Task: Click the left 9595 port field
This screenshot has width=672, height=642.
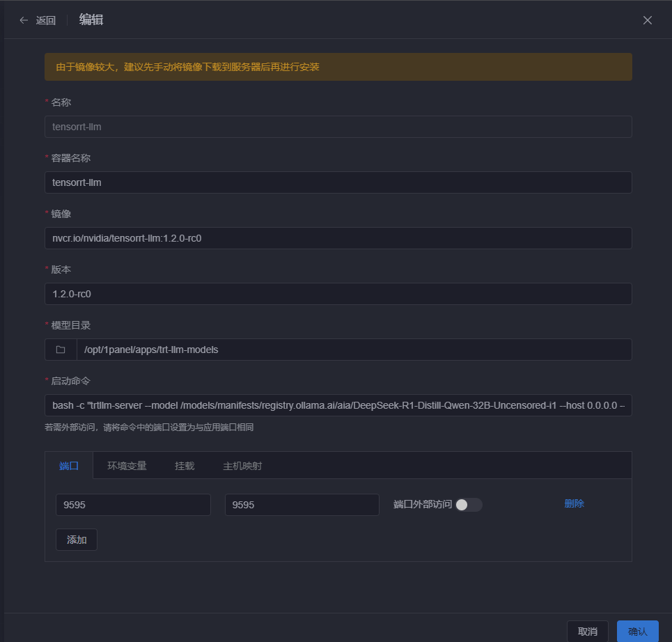Action: tap(133, 505)
